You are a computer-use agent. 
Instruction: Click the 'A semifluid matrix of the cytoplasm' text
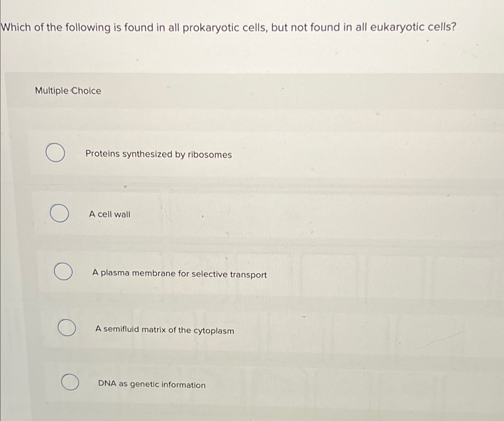(x=165, y=330)
